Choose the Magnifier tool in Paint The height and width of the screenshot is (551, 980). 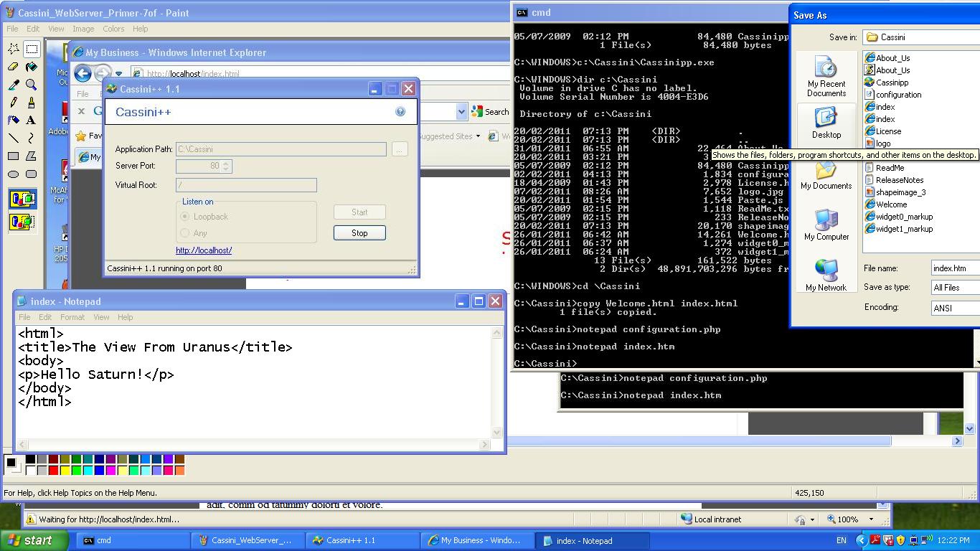click(31, 85)
